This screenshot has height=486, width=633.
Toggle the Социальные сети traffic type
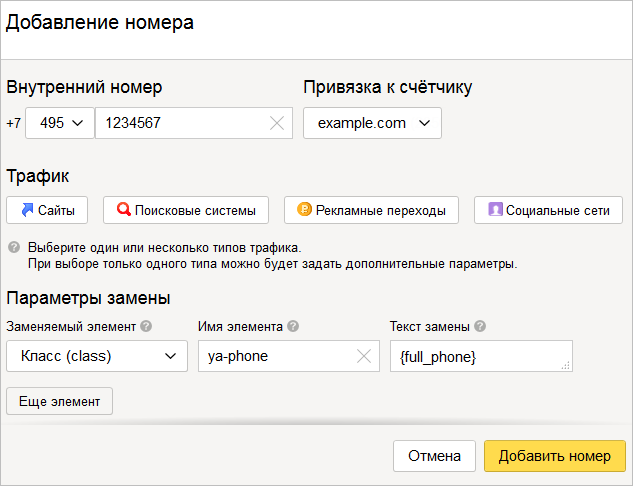click(549, 210)
